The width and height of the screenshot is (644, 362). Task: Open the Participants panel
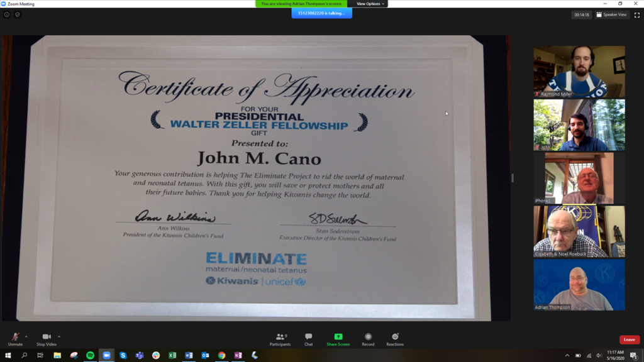(280, 339)
